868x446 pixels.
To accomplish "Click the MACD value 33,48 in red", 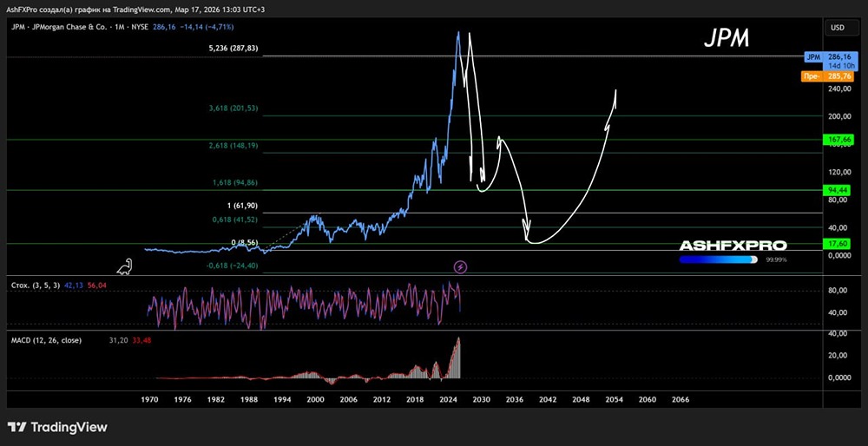I will 141,340.
